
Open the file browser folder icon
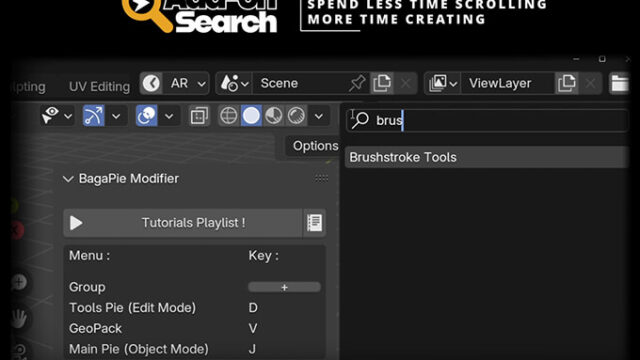tap(619, 83)
